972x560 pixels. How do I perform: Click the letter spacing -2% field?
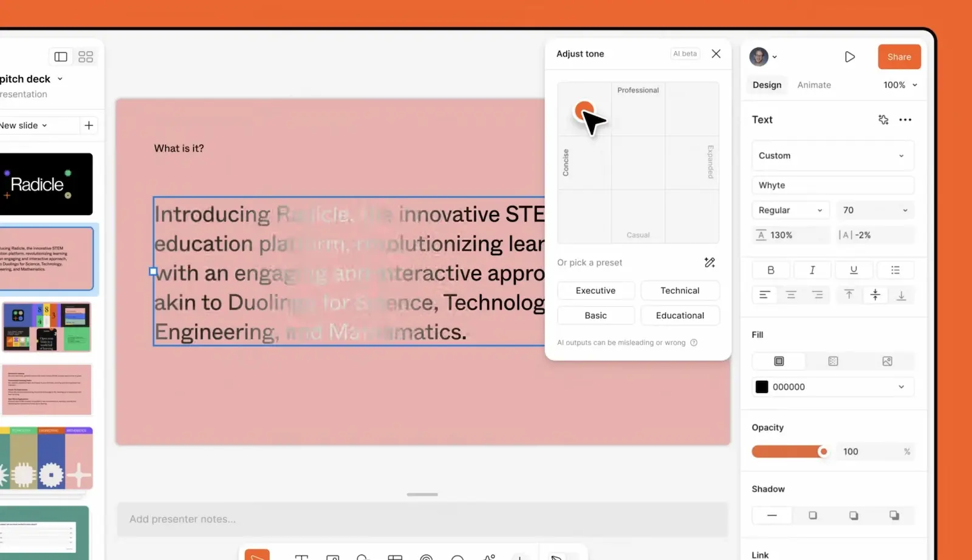(875, 235)
